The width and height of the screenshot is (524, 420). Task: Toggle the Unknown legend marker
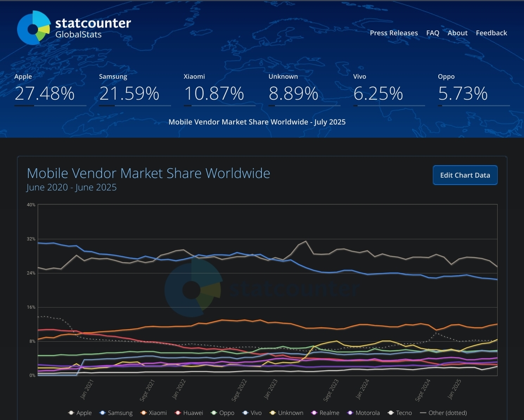tap(273, 413)
